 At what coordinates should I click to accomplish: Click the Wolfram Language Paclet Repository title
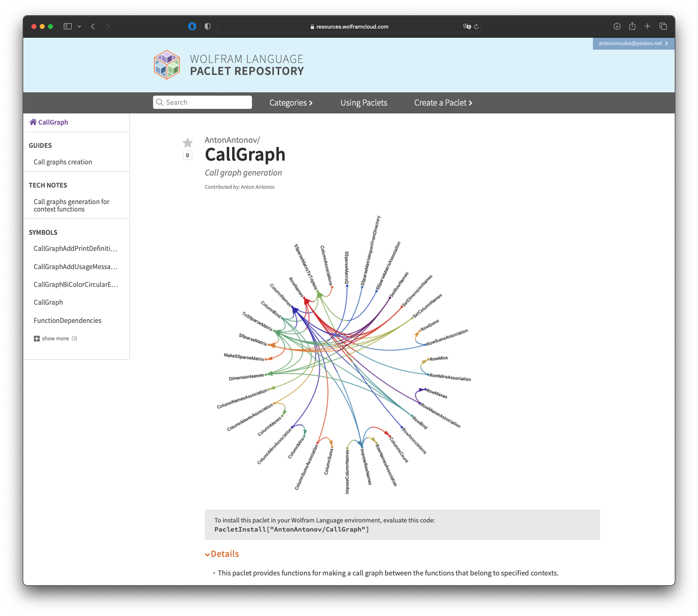247,65
